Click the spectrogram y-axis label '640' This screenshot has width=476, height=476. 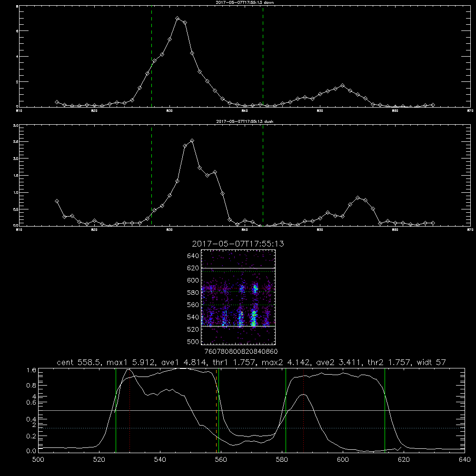click(193, 256)
